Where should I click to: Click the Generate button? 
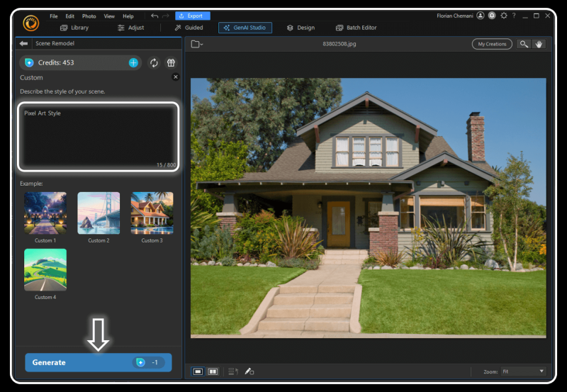click(x=99, y=362)
